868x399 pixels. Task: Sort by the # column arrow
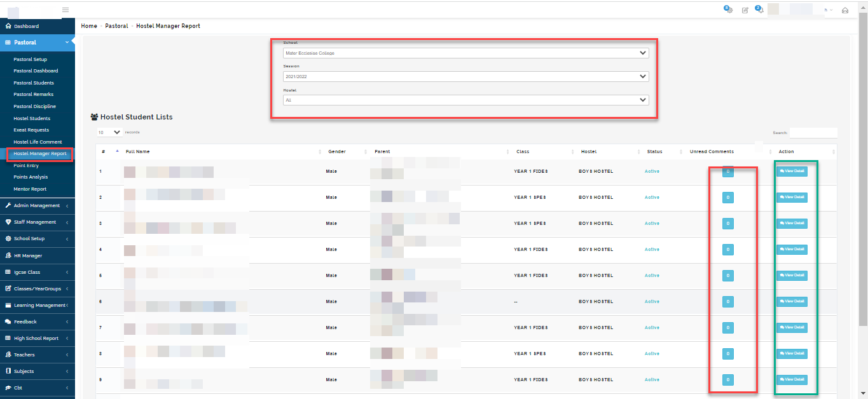tap(117, 151)
